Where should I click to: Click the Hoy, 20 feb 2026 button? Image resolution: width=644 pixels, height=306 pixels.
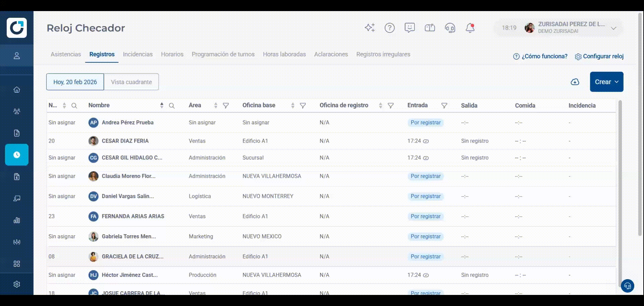click(x=75, y=82)
